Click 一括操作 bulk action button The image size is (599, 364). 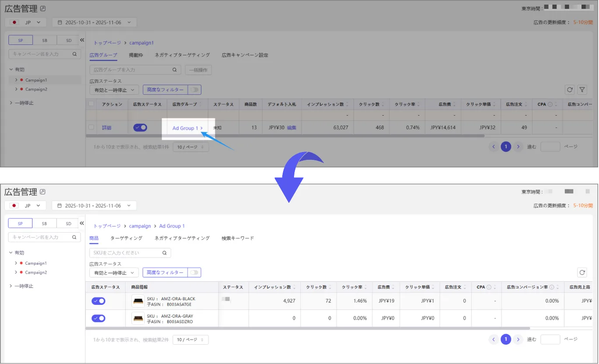[199, 70]
